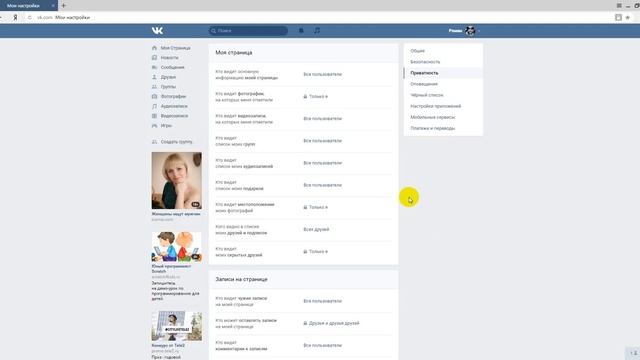Open a new browser tab with plus
This screenshot has width=640, height=360.
(64, 6)
